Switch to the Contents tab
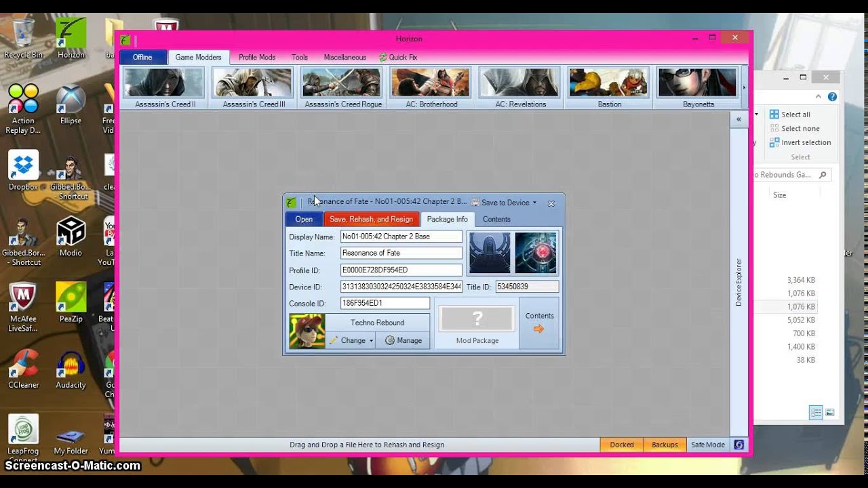Image resolution: width=868 pixels, height=488 pixels. 496,219
